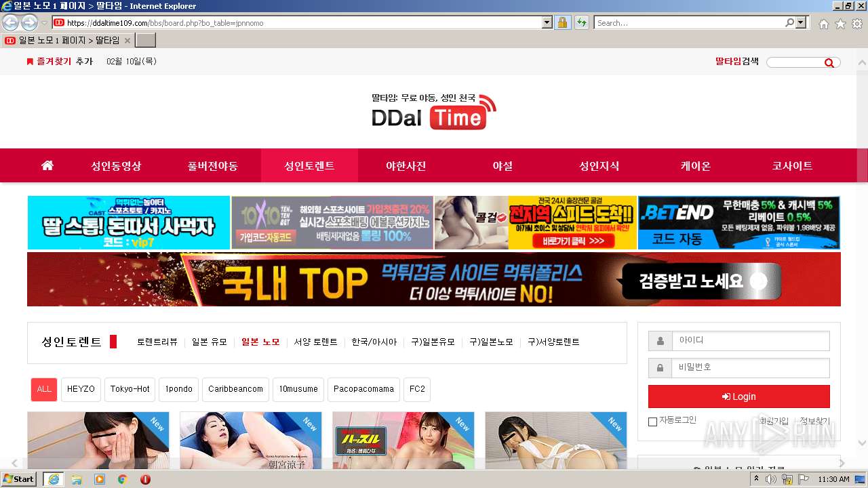Select the 구)서양토렌트 sub-category link

[x=554, y=342]
